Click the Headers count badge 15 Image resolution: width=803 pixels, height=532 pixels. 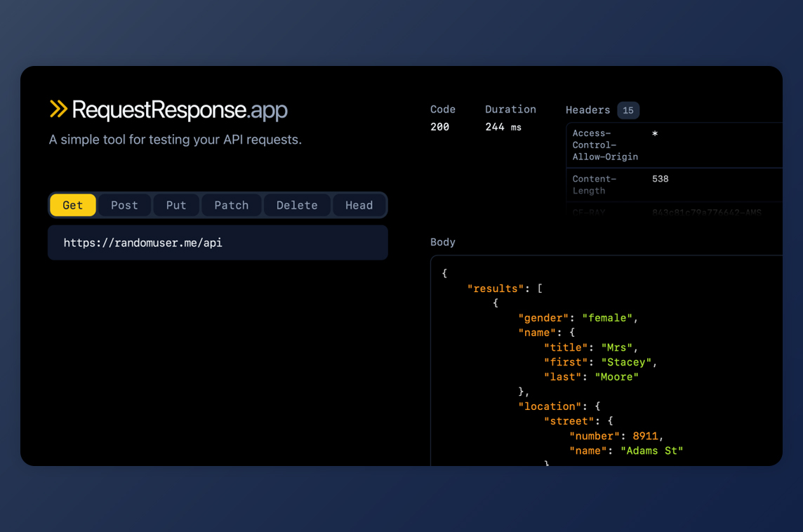[x=628, y=110]
